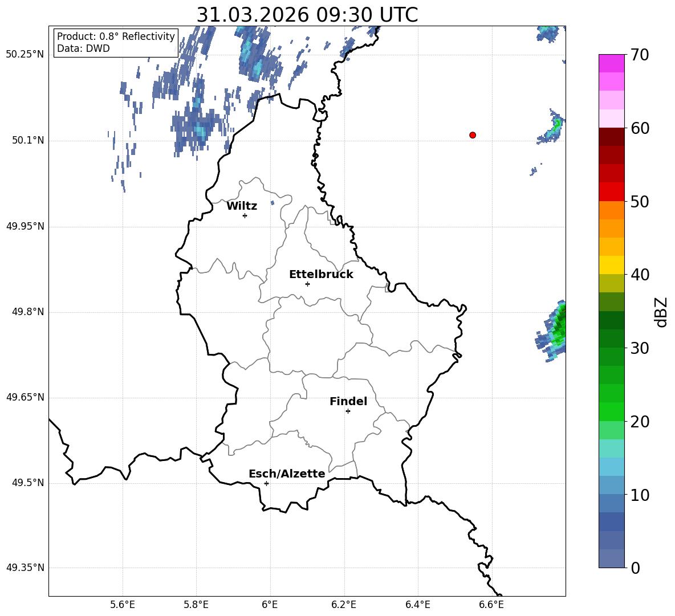
Task: Click the Wiltz station cross marker
Action: point(245,215)
